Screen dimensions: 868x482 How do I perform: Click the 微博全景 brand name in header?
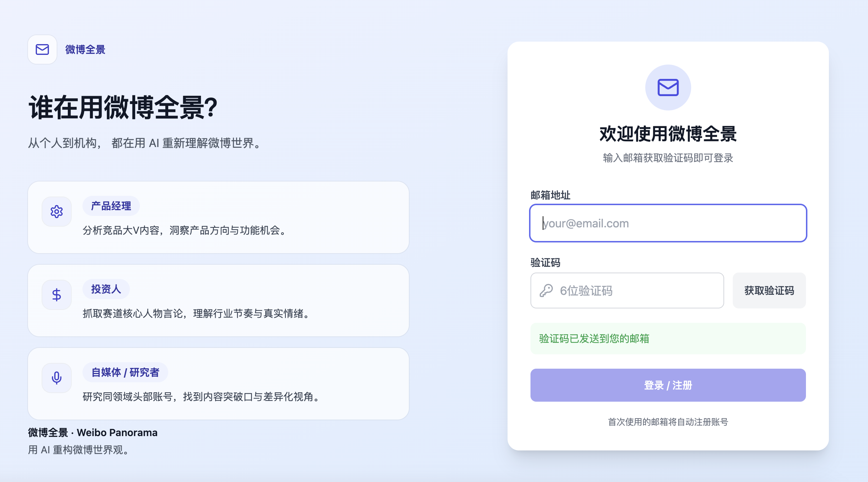[85, 49]
